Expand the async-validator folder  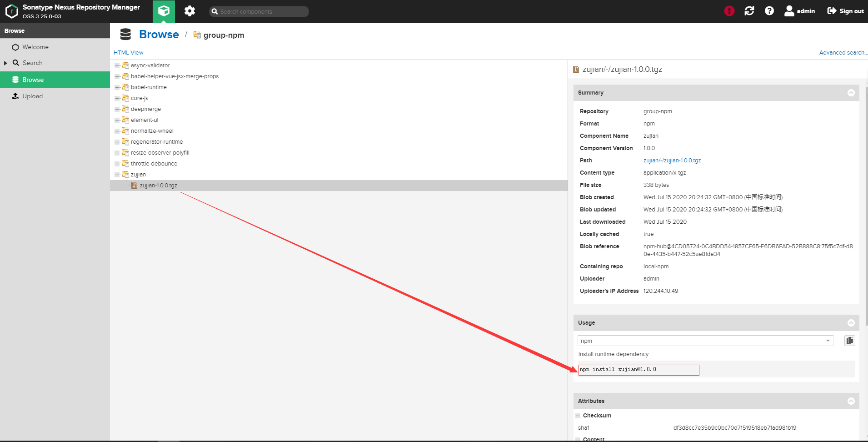point(117,65)
